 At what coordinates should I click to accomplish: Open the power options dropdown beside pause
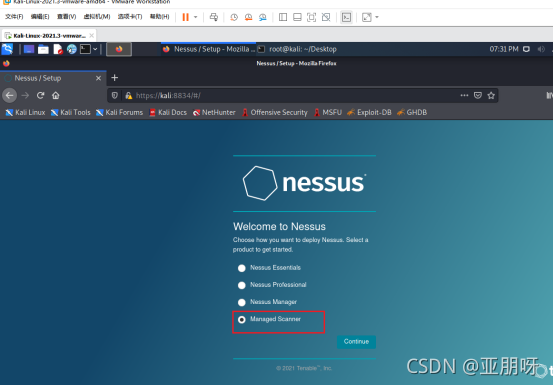pyautogui.click(x=195, y=17)
